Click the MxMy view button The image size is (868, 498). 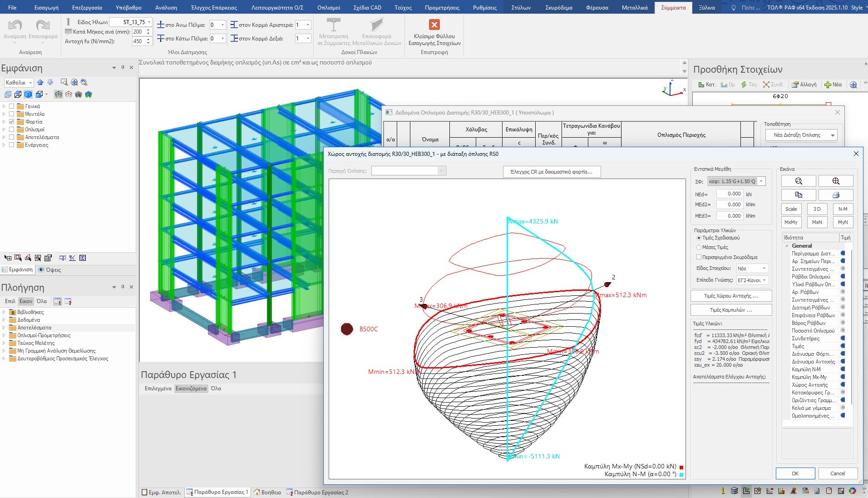791,222
